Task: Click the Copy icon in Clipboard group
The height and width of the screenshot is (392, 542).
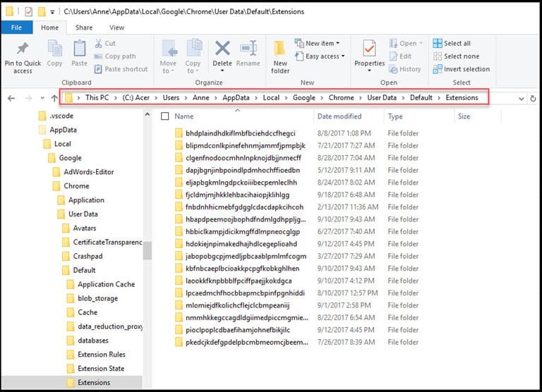Action: [54, 49]
